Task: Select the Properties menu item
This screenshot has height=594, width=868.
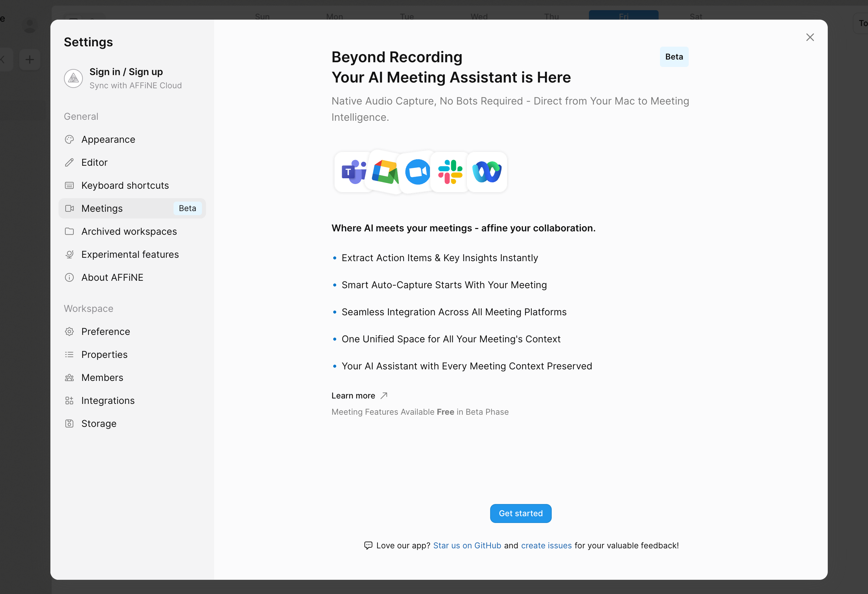Action: tap(105, 355)
